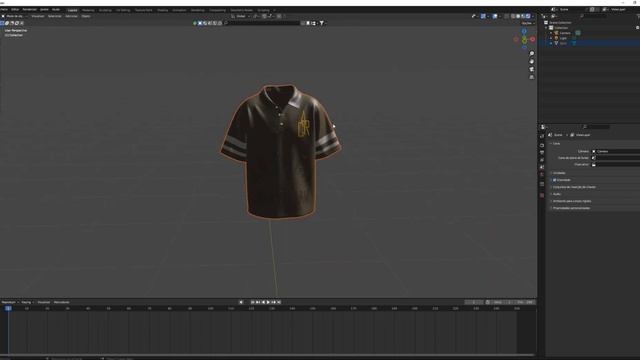This screenshot has width=640, height=360.
Task: Click the green Y axis in gizmo center
Action: coord(524,40)
